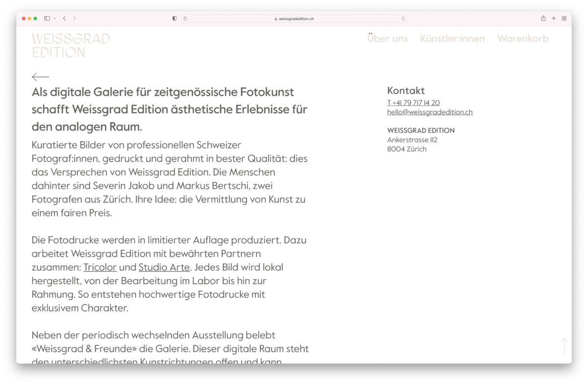
Task: Open the sidebar dropdown chevron
Action: tap(54, 19)
